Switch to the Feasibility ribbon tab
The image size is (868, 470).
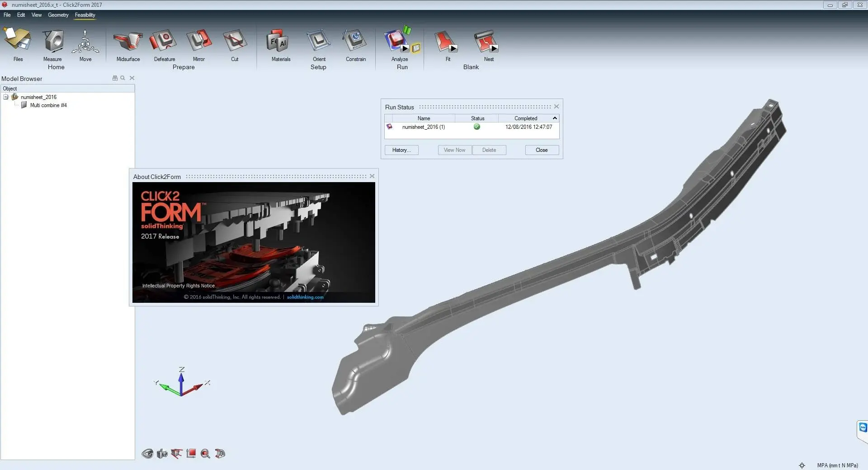click(85, 15)
